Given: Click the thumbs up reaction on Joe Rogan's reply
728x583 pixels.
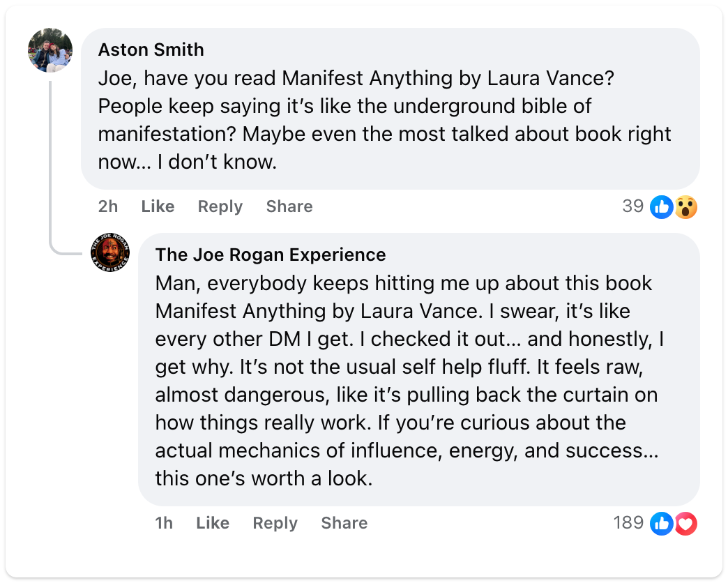Looking at the screenshot, I should (662, 523).
